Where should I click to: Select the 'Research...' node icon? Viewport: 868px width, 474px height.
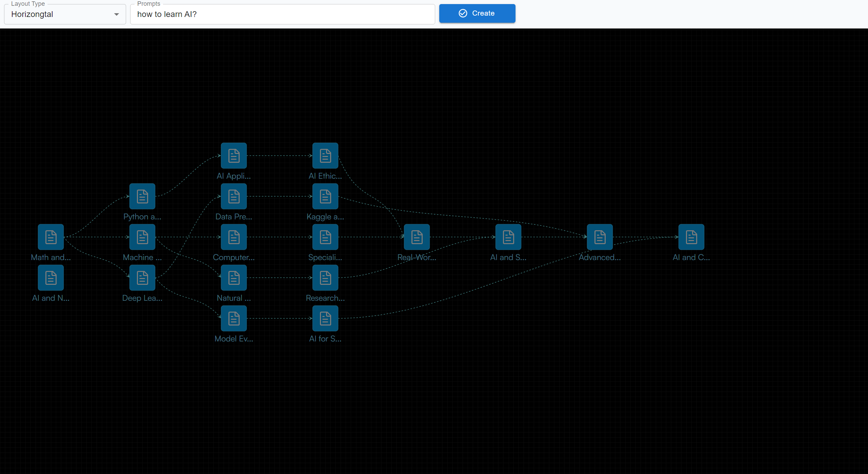pyautogui.click(x=325, y=278)
